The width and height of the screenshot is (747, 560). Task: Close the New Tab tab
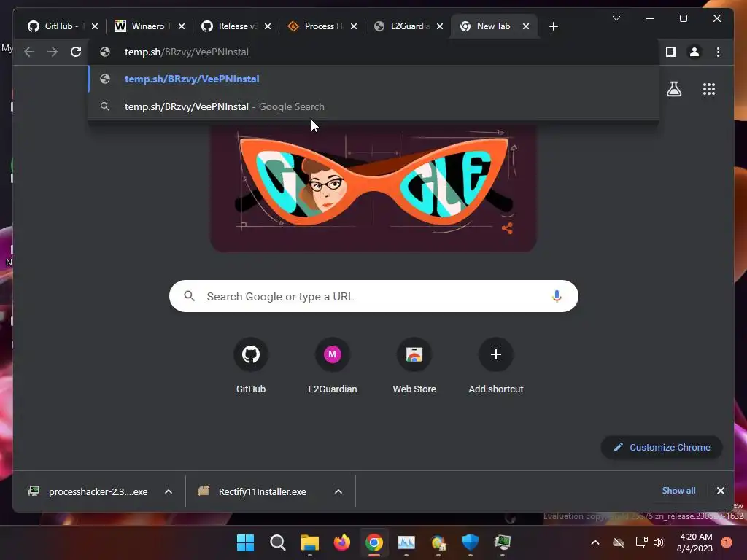point(526,26)
